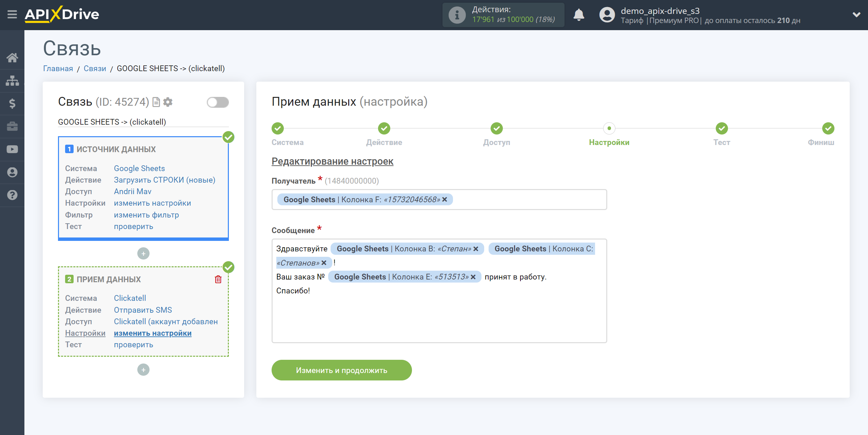
Task: Open the video tutorials icon
Action: point(12,149)
